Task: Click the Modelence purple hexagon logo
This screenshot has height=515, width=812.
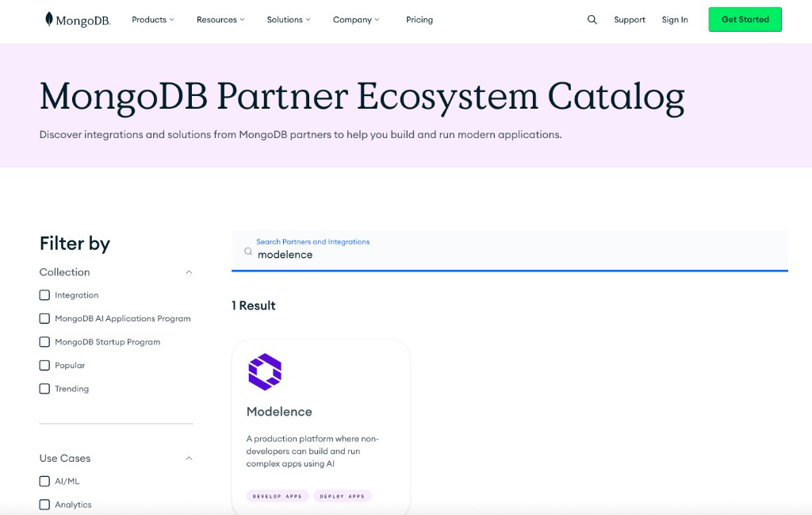Action: click(x=265, y=371)
